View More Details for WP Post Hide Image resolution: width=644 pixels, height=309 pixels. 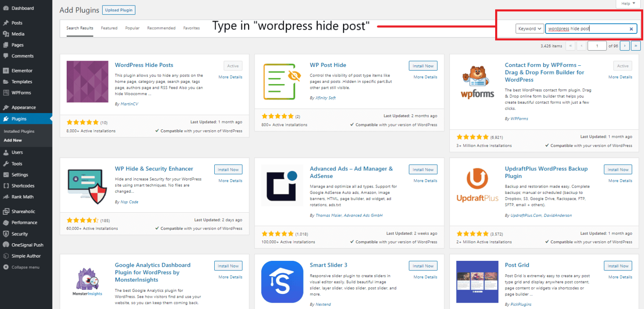pyautogui.click(x=425, y=77)
